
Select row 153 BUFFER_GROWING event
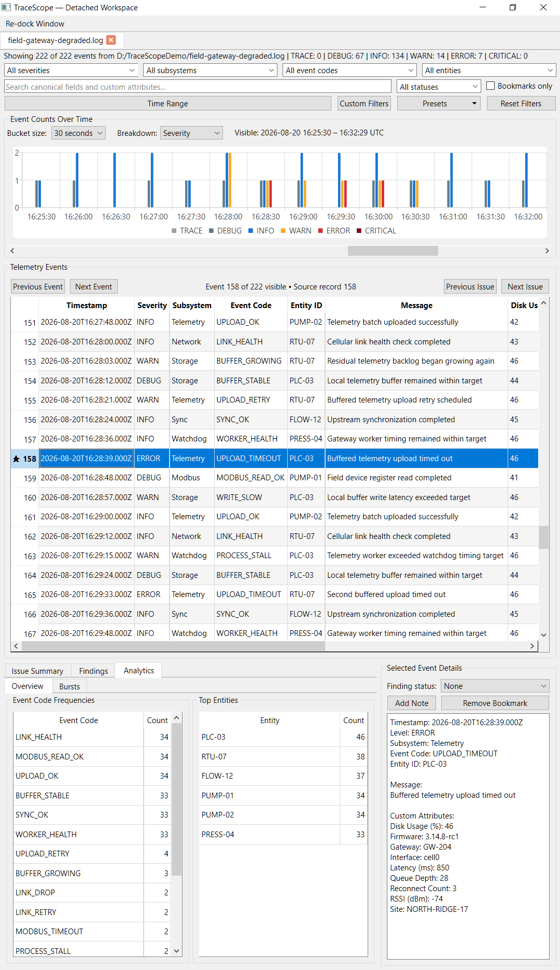tap(275, 361)
